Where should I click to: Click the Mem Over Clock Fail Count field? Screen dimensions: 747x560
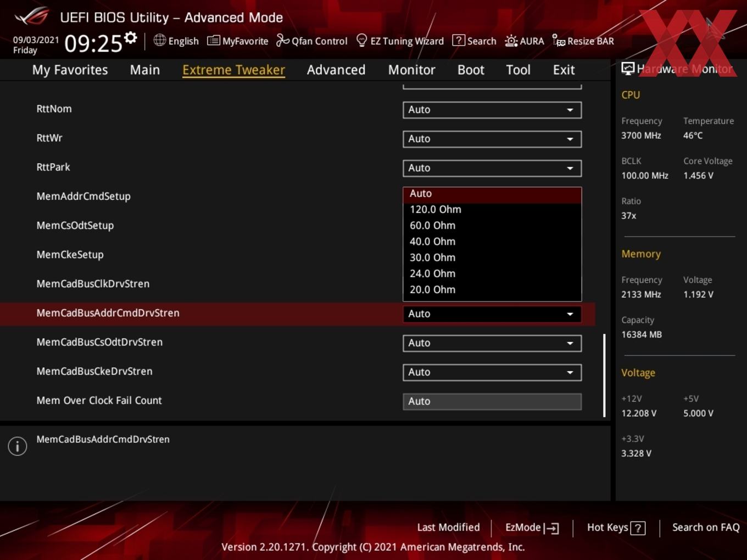pyautogui.click(x=492, y=401)
